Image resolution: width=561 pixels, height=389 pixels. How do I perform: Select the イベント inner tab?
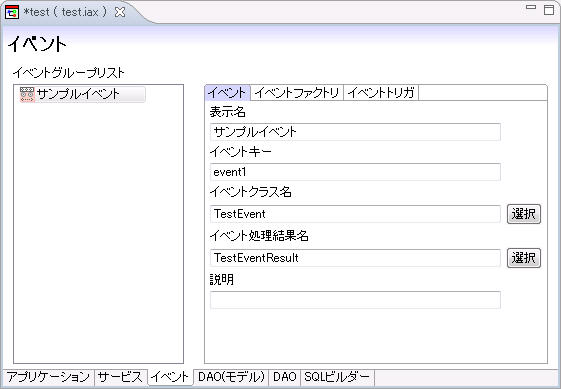[227, 93]
